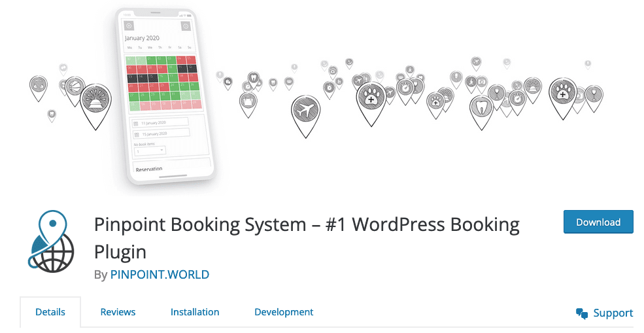Click the Pinpoint globe plugin logo

click(x=52, y=241)
